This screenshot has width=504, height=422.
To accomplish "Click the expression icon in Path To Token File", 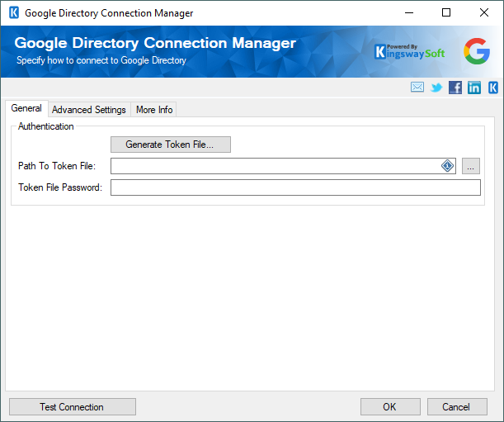I will (447, 166).
